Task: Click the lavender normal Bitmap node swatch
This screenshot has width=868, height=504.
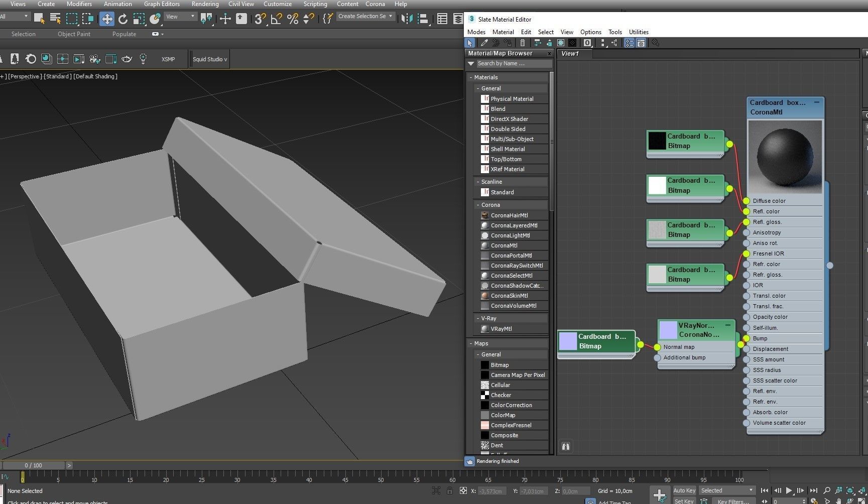Action: coord(568,341)
